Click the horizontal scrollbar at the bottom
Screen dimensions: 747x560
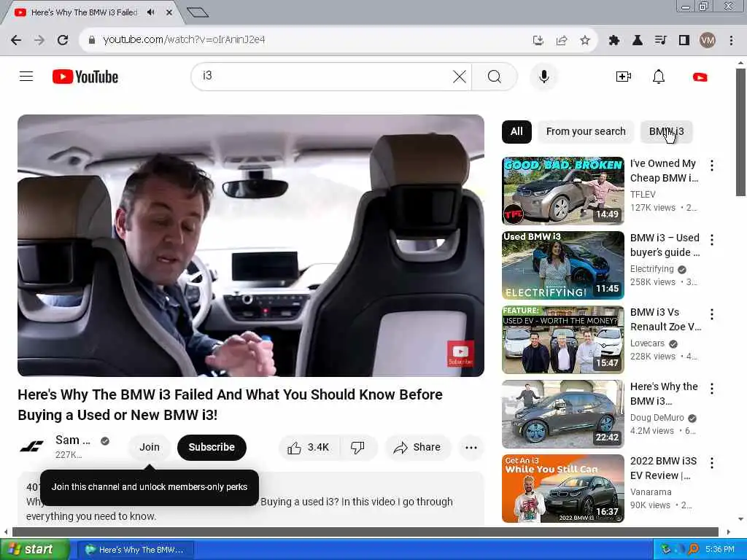tap(365, 532)
